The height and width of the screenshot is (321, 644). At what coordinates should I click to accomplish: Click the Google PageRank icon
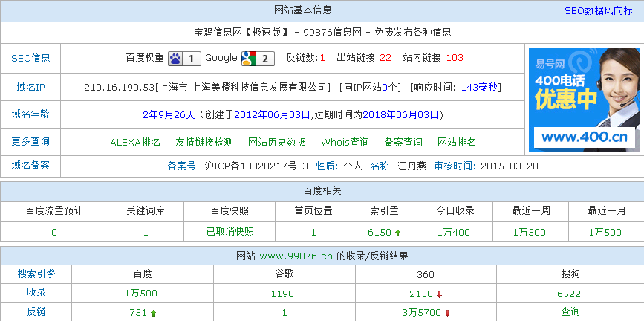pyautogui.click(x=248, y=58)
